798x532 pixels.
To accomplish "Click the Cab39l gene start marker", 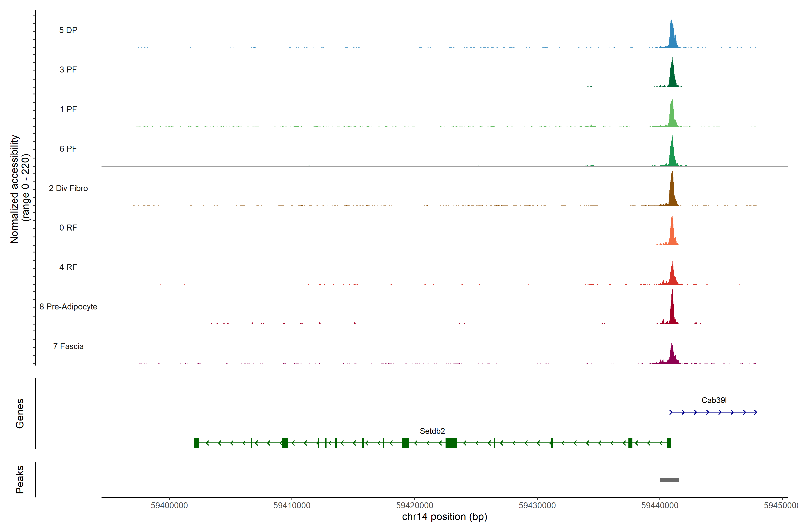I will pos(672,412).
